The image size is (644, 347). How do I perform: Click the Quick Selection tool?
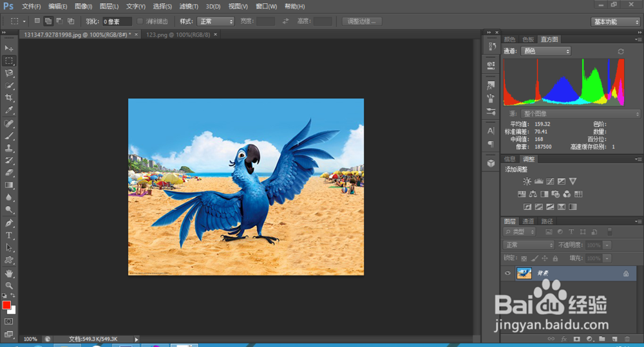(8, 86)
